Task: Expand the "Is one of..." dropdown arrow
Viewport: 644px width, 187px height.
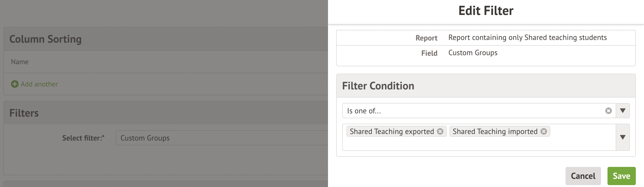Action: [622, 111]
